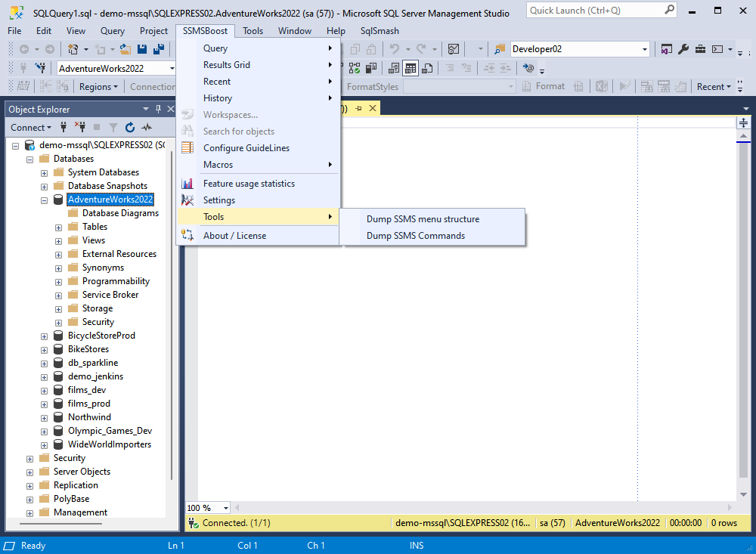Expand the Tables folder
The height and width of the screenshot is (554, 756).
tap(58, 227)
